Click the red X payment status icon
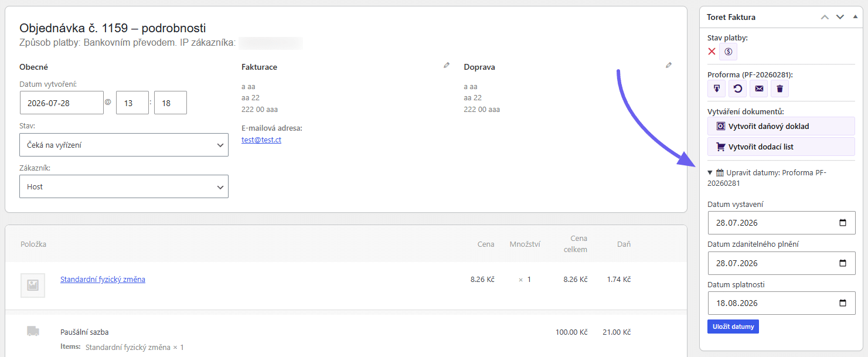 click(x=712, y=52)
